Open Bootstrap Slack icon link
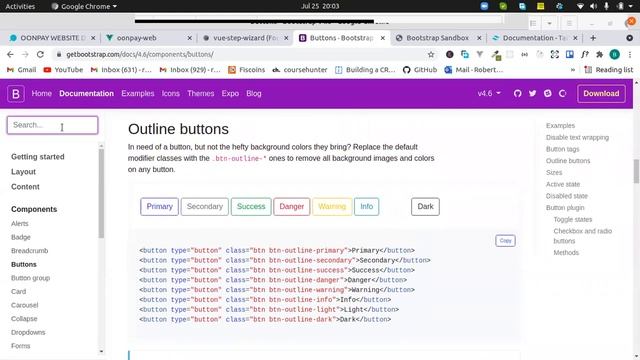This screenshot has width=640, height=360. (x=547, y=93)
